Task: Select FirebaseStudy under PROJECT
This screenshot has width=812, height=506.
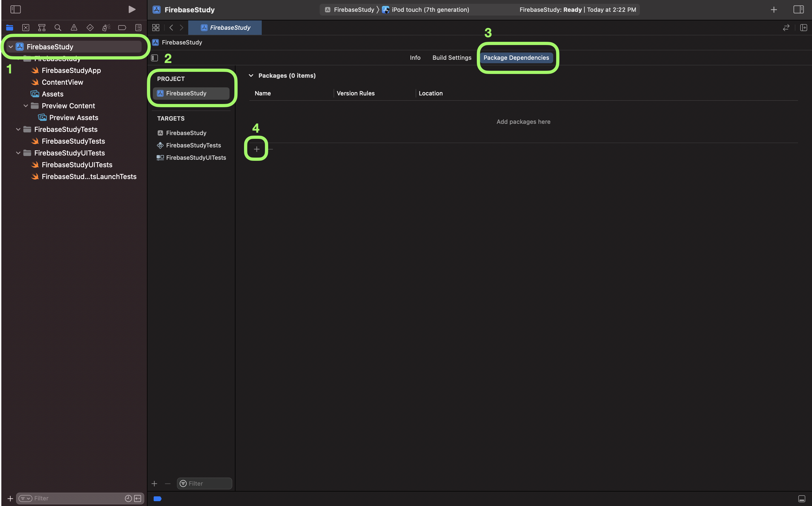Action: point(191,93)
